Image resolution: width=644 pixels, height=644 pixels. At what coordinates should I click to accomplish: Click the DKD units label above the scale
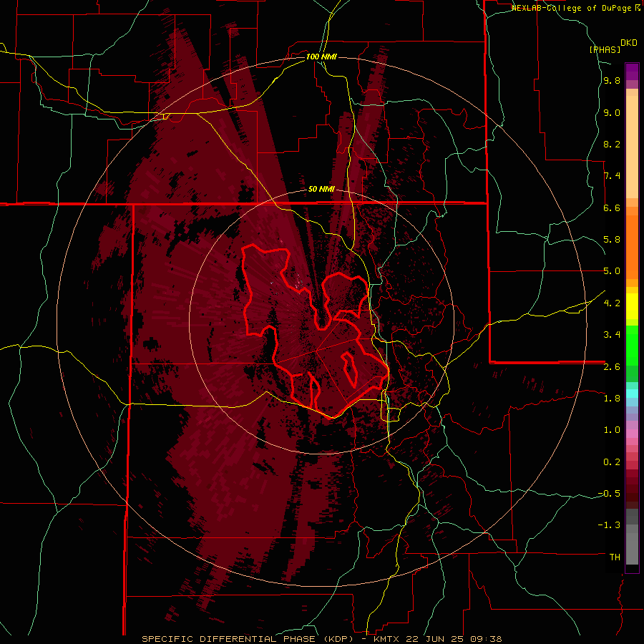coord(629,43)
